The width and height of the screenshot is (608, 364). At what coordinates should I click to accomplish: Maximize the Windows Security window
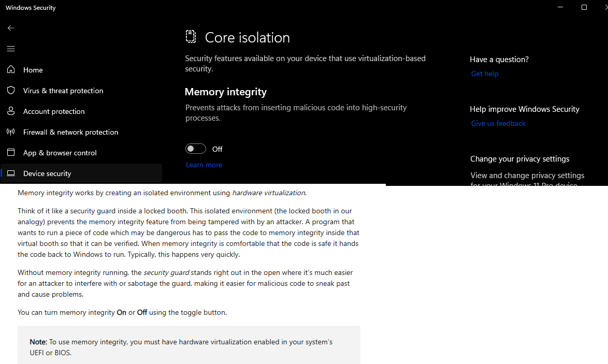584,7
